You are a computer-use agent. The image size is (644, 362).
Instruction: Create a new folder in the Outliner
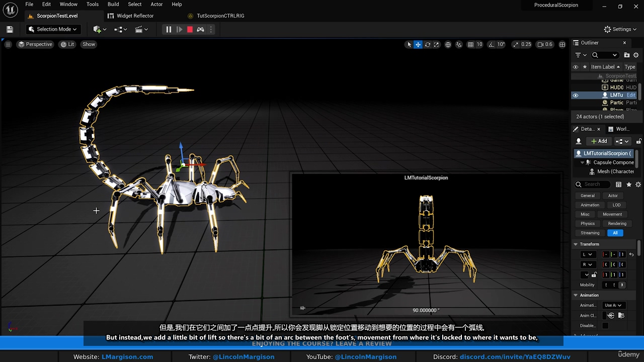coord(627,55)
